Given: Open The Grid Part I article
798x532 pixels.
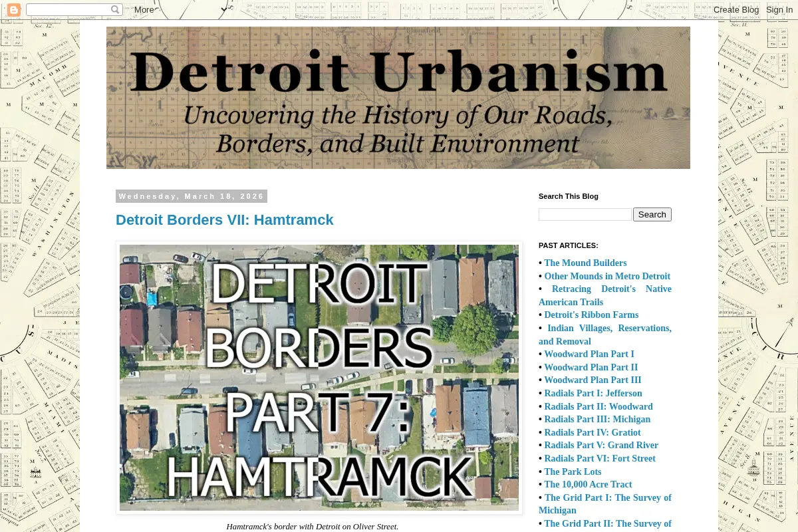Looking at the screenshot, I should (x=605, y=504).
